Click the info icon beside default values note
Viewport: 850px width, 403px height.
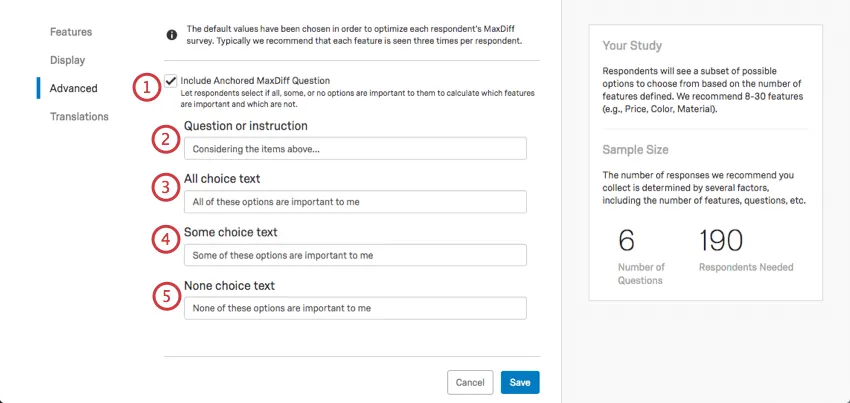pyautogui.click(x=172, y=35)
